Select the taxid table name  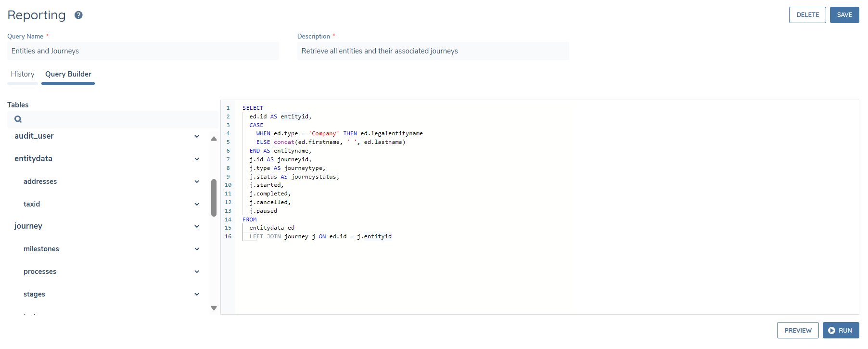click(32, 204)
